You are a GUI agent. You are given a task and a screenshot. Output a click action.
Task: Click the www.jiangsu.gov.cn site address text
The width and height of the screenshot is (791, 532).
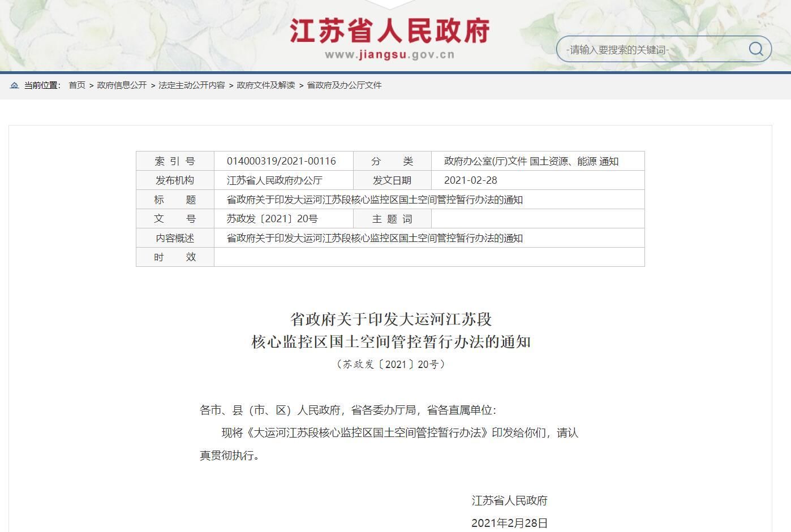coord(390,55)
